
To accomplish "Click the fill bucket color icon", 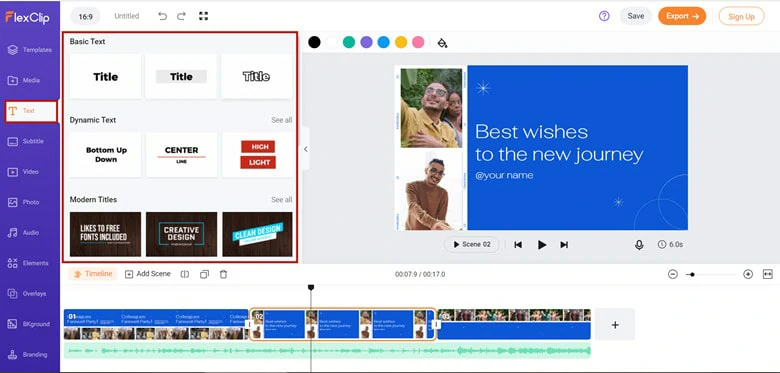I will (442, 43).
